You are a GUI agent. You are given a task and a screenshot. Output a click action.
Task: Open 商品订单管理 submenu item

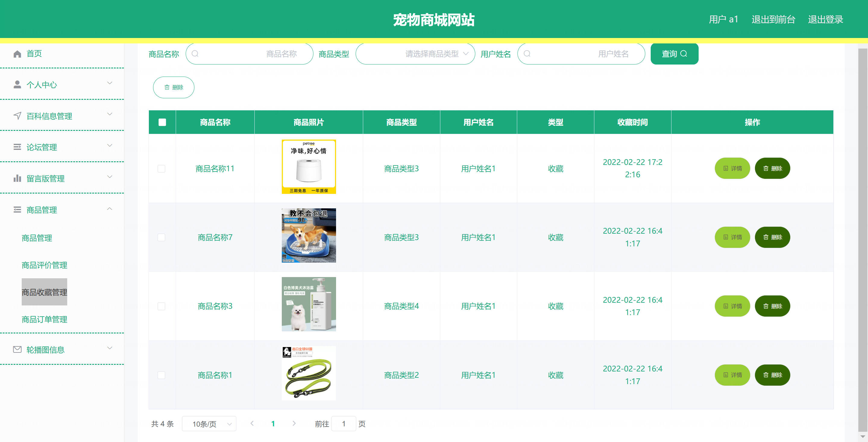pos(45,319)
